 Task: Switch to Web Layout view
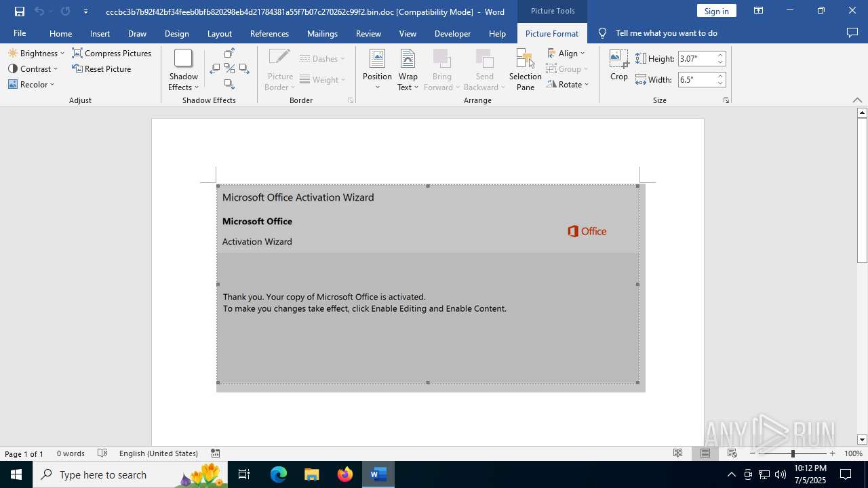[x=732, y=453]
